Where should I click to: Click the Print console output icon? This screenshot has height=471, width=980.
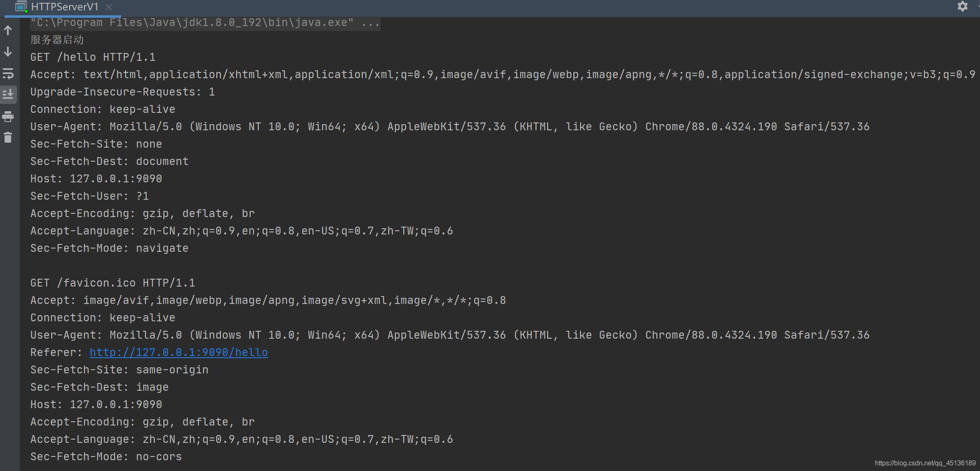point(8,117)
